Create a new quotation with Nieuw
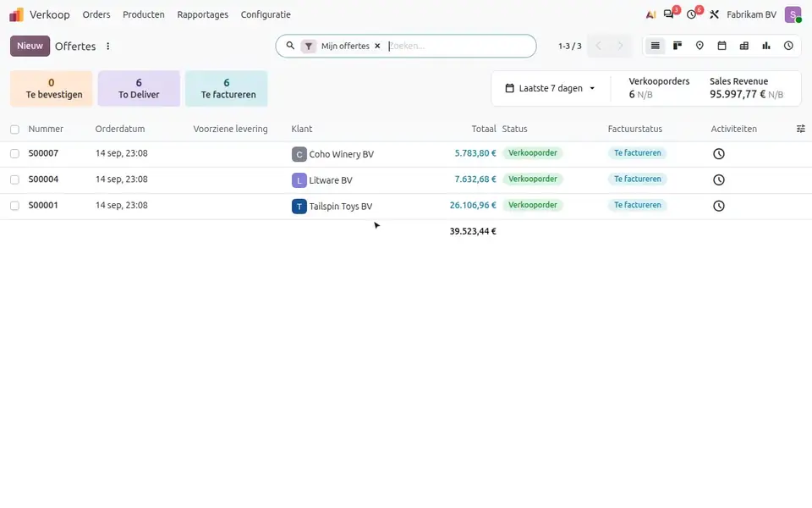 pyautogui.click(x=30, y=46)
